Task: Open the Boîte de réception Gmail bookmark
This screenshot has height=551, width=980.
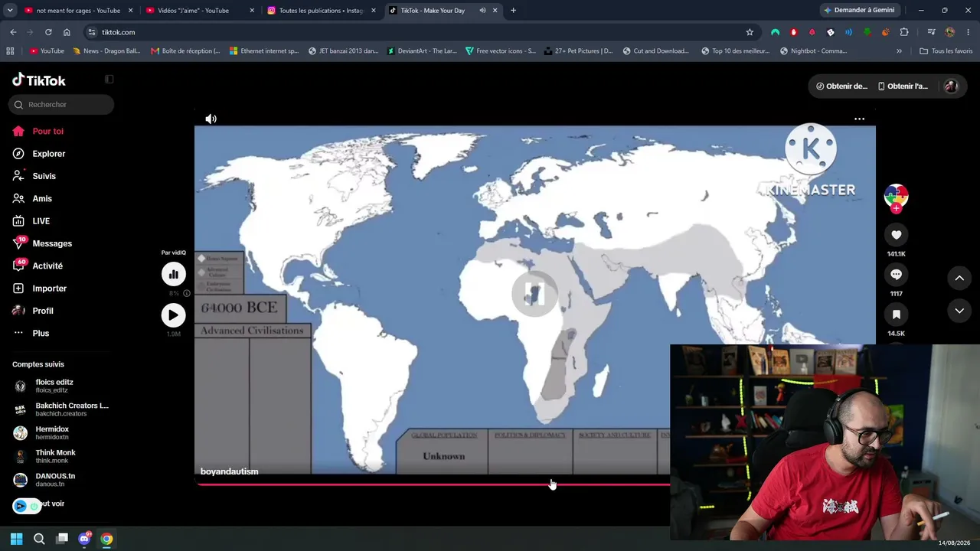Action: point(185,51)
